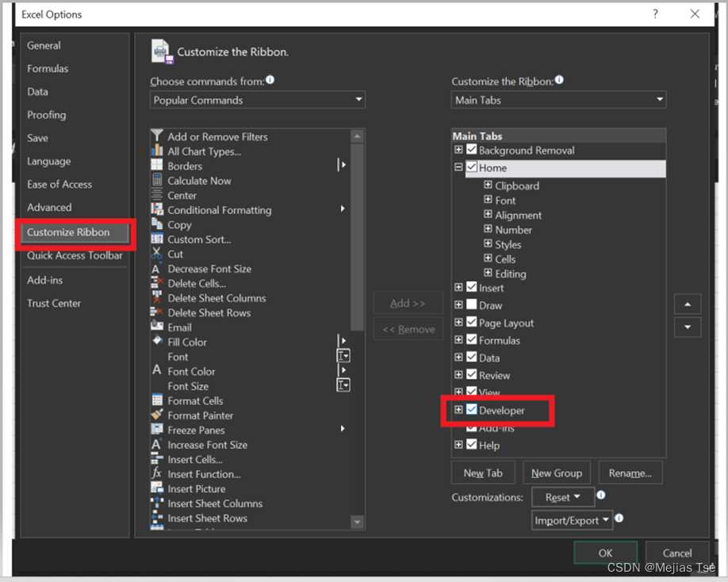Click the Move Down arrow button

pos(688,327)
